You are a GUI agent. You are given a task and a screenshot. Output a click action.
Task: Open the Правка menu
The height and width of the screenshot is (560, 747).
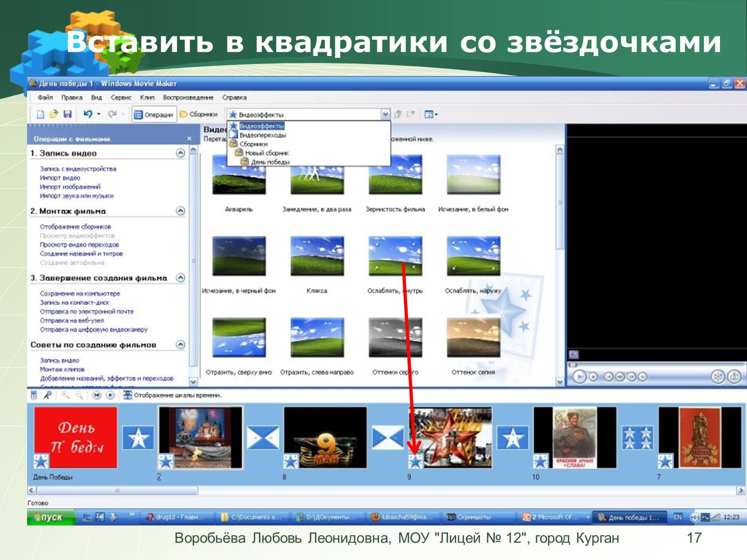click(72, 98)
